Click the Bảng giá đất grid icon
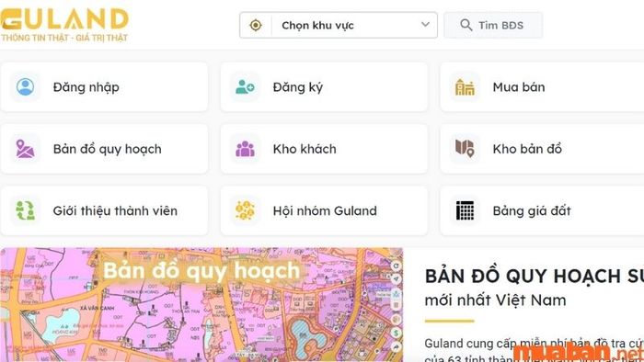The image size is (644, 362). [x=465, y=210]
